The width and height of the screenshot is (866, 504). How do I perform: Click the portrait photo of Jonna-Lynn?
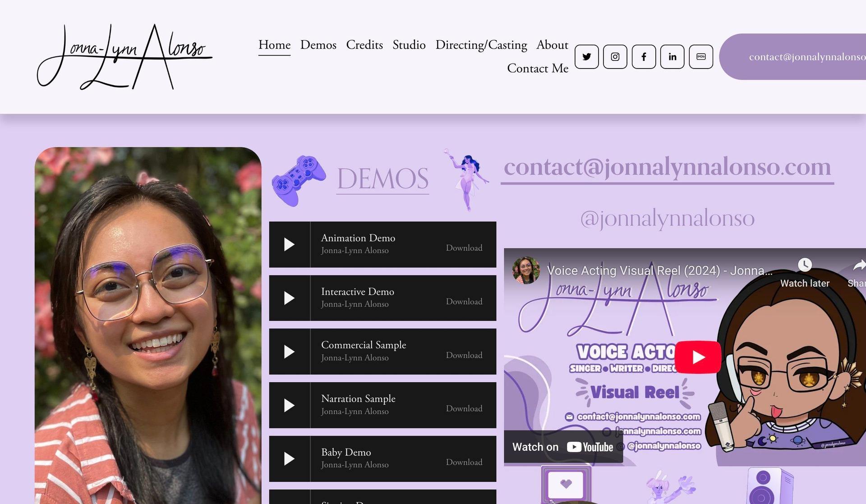(x=148, y=325)
